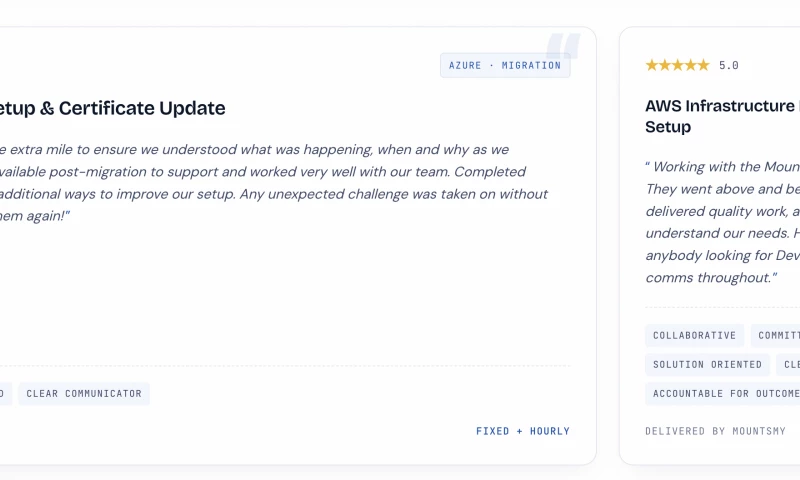The width and height of the screenshot is (800, 480).
Task: Click the "comms throughout" closing quote line
Action: coord(711,277)
